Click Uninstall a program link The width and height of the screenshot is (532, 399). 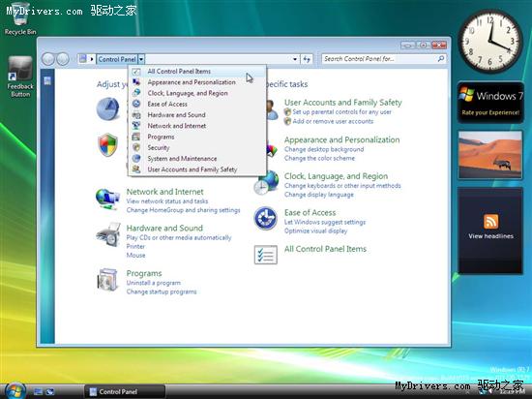(154, 283)
